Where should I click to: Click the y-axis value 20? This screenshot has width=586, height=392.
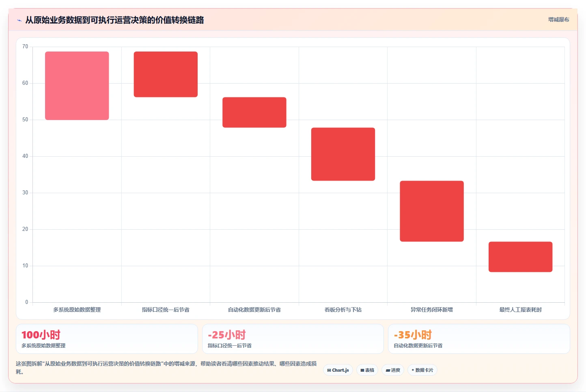coord(25,229)
